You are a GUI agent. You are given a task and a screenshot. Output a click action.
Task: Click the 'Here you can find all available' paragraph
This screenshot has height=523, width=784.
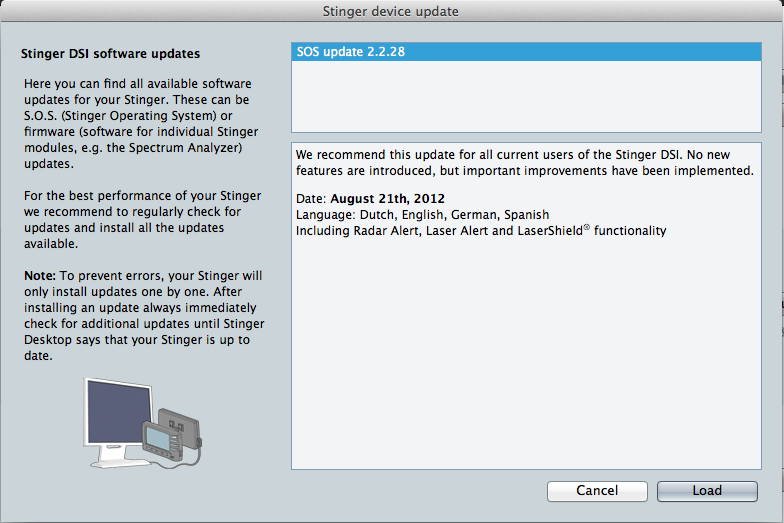tap(141, 124)
